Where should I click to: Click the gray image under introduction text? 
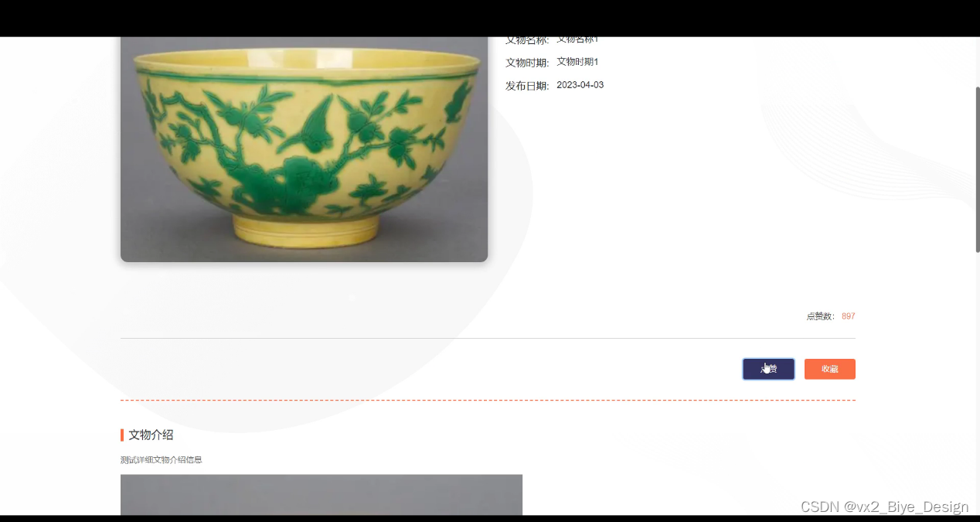pyautogui.click(x=322, y=495)
